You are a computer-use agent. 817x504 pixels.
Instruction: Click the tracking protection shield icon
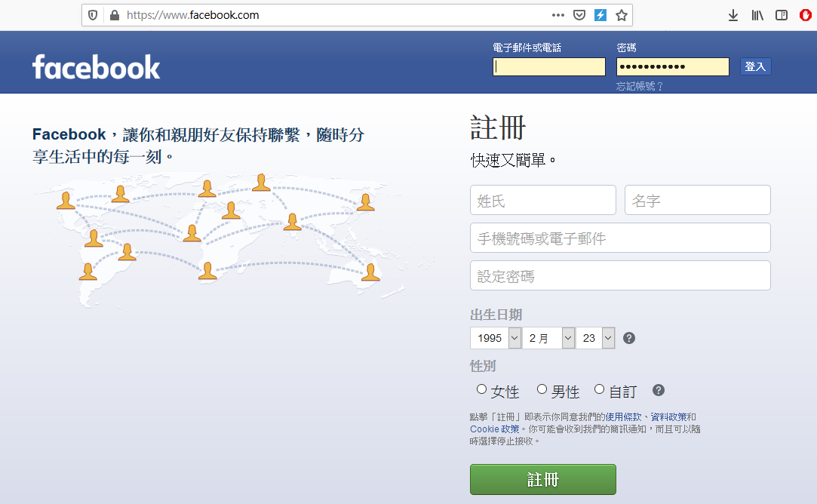[93, 15]
